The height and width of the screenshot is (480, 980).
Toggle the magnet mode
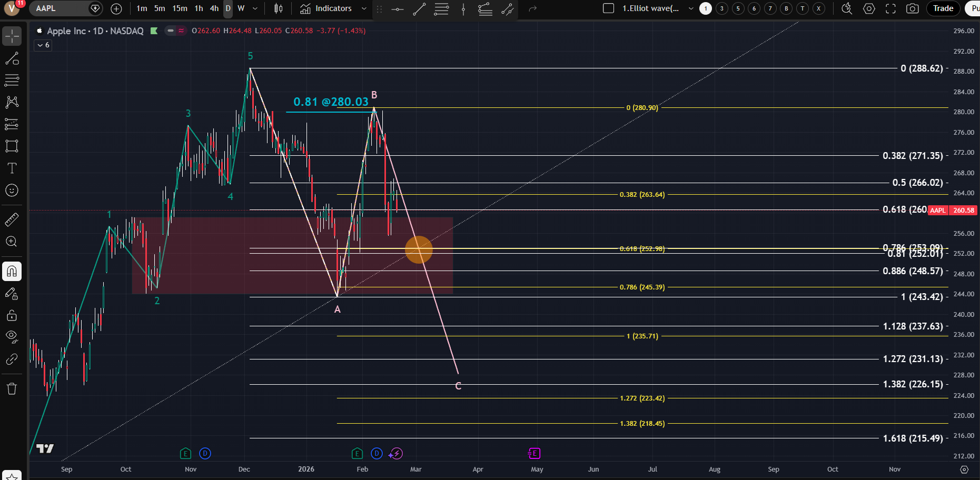pos(12,272)
